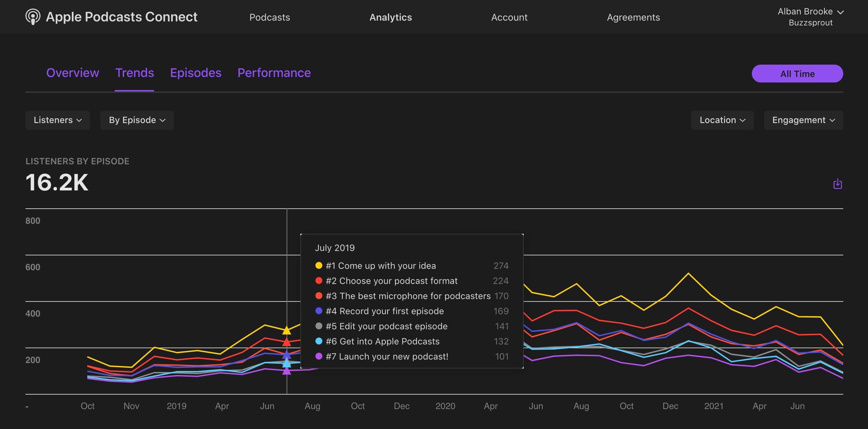
Task: Open the By Episode dropdown
Action: (x=137, y=120)
